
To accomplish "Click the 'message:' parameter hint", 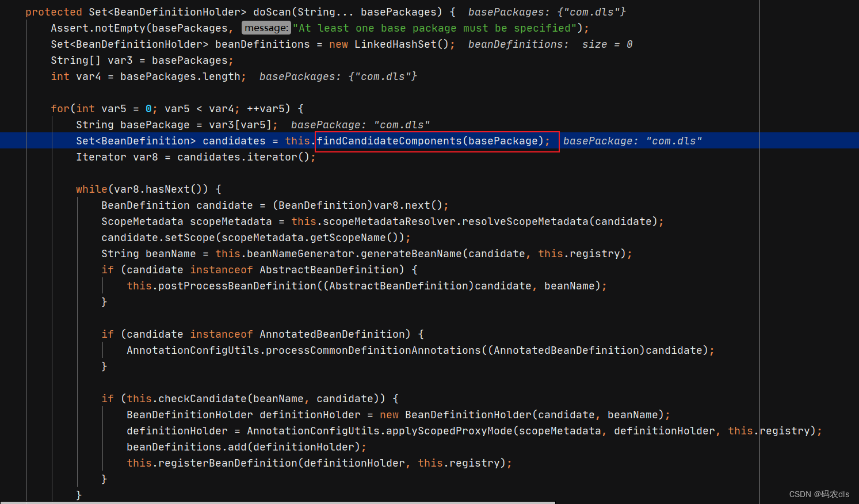I will click(x=266, y=28).
